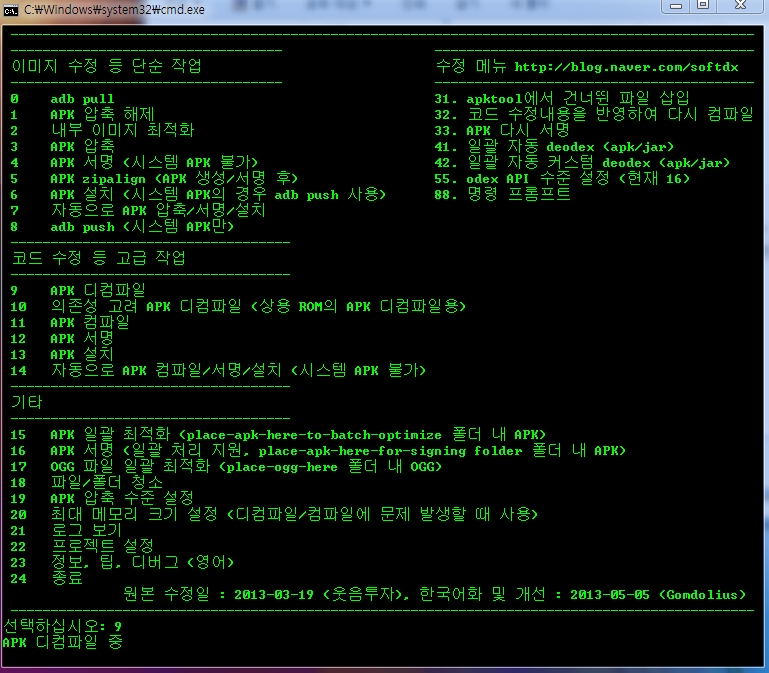Click option 2 내부 이미지 최적화
The image size is (769, 673).
coord(122,130)
